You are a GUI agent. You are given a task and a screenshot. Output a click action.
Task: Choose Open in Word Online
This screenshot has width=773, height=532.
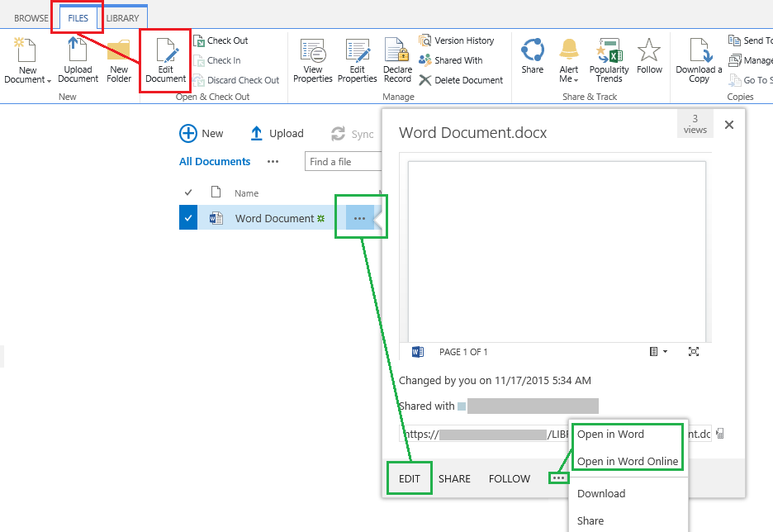[628, 462]
